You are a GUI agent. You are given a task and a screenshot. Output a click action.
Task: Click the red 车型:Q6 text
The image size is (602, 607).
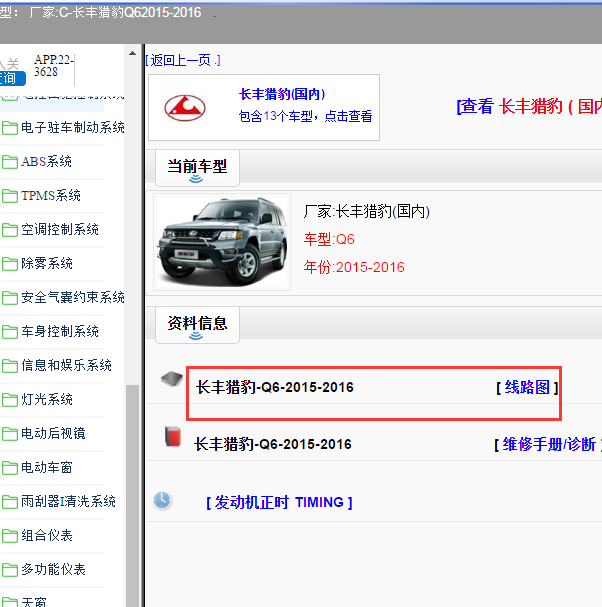[x=329, y=240]
